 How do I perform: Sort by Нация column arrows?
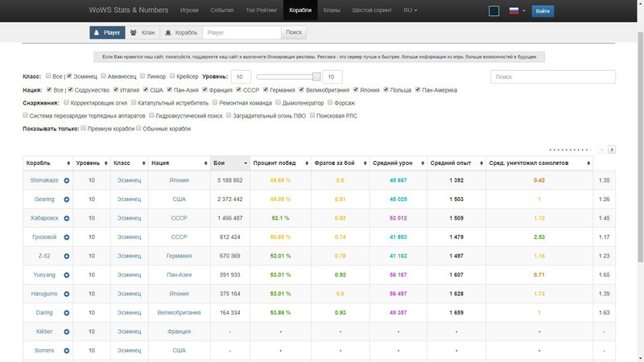tap(206, 163)
